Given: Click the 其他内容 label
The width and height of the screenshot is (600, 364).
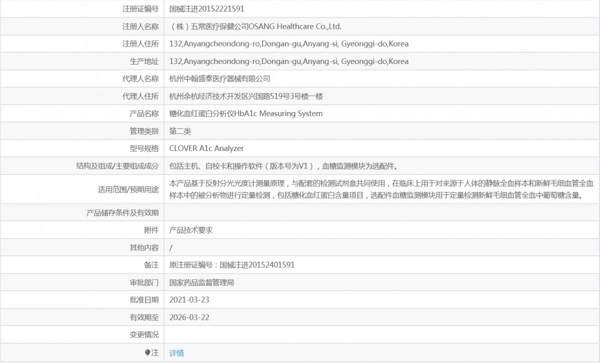Looking at the screenshot, I should point(144,247).
